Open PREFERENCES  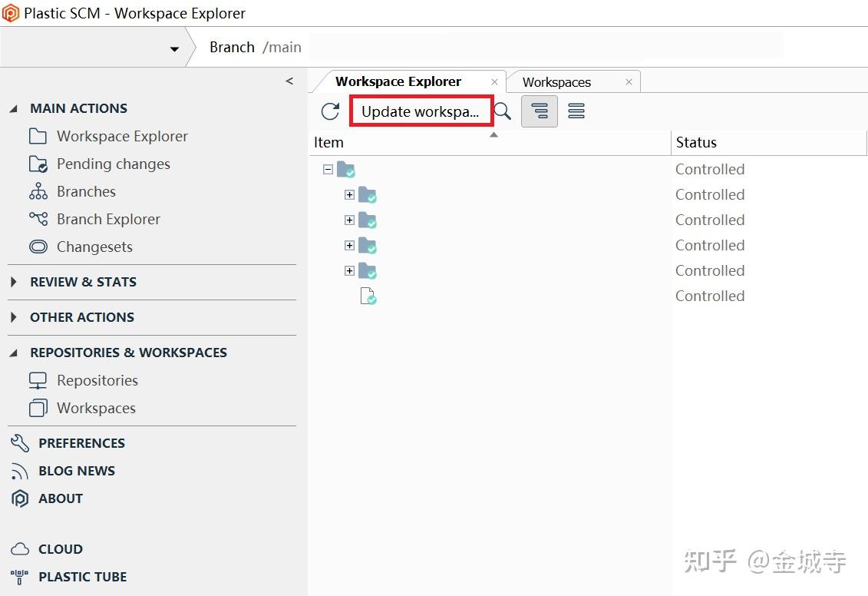point(82,443)
